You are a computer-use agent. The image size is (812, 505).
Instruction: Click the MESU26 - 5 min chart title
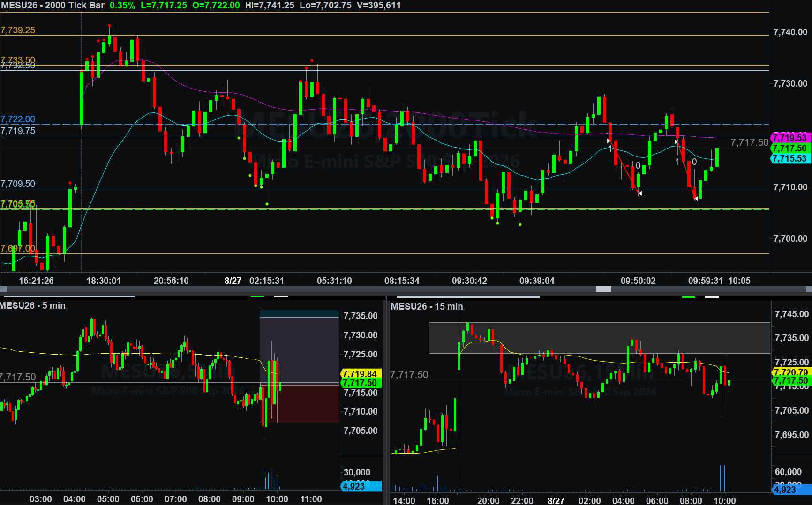click(33, 305)
